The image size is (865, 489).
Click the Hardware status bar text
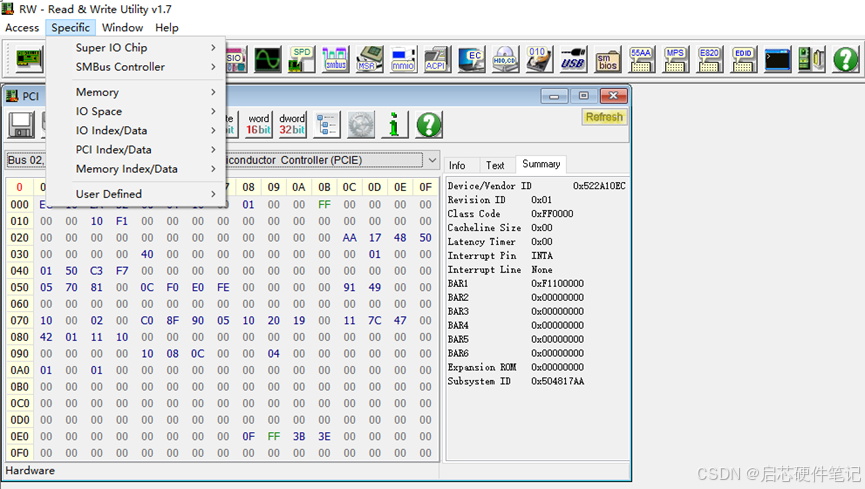[30, 471]
